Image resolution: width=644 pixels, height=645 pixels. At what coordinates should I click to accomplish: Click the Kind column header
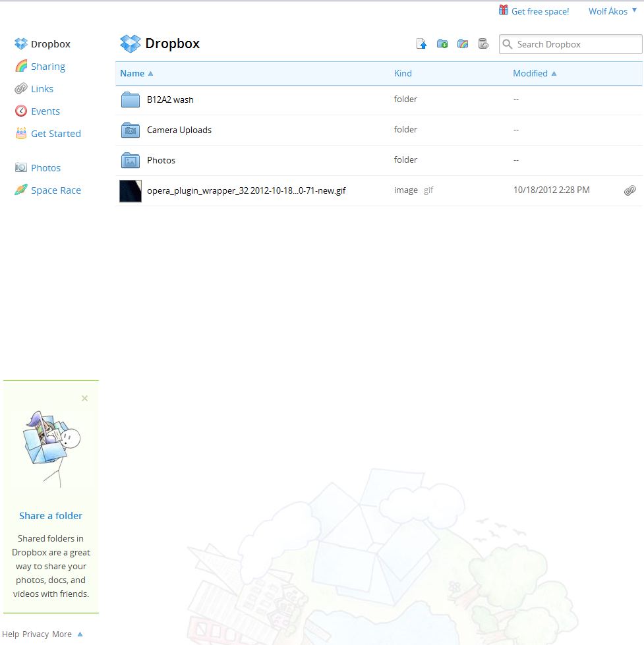tap(403, 73)
